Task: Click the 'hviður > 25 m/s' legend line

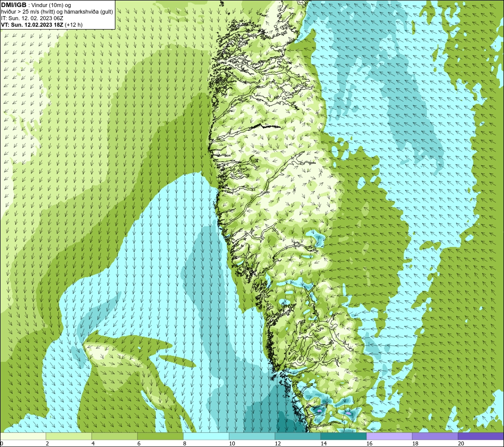Action: [57, 12]
